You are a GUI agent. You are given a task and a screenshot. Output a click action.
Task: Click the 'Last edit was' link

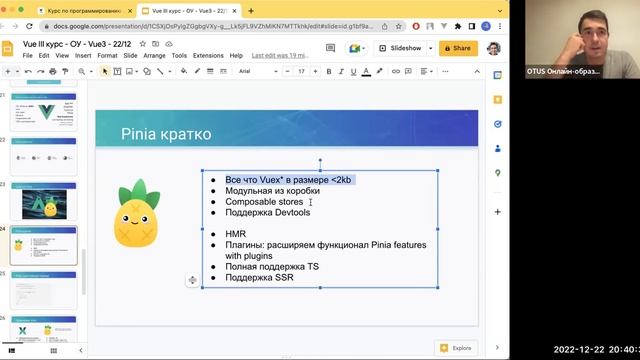(x=280, y=56)
